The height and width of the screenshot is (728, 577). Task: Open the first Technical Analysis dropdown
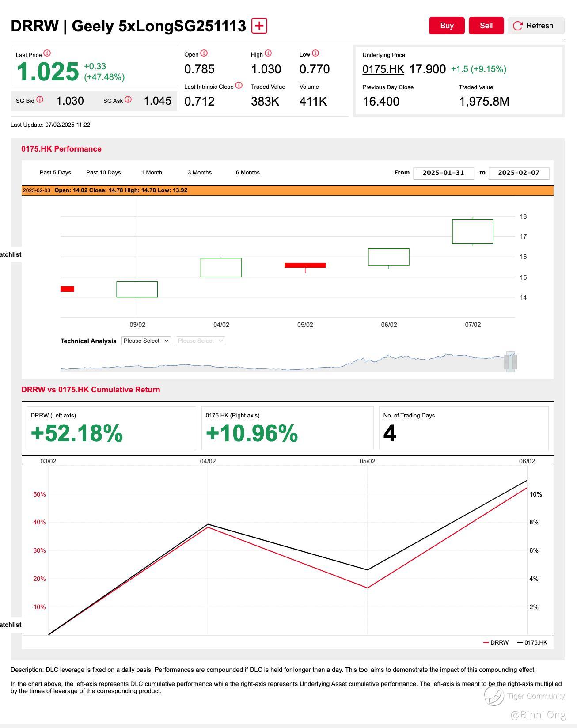pos(146,341)
